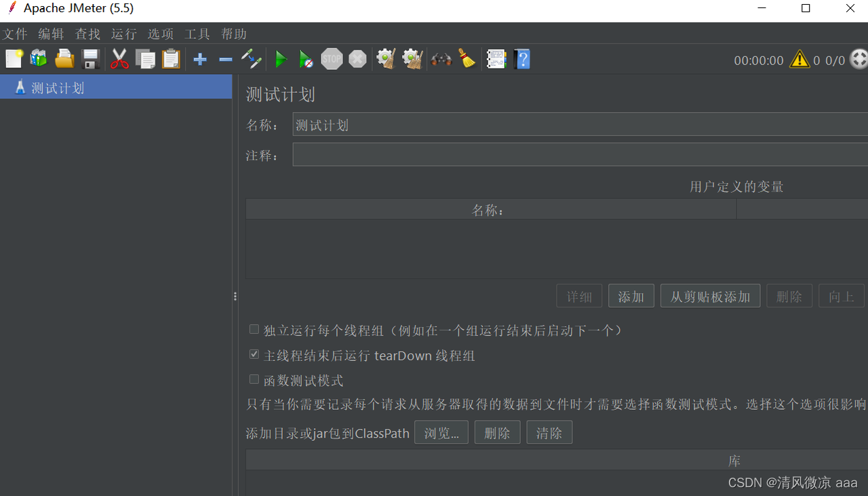Screen dimensions: 868x496
Task: Expand all nodes with the plus icon
Action: point(200,60)
